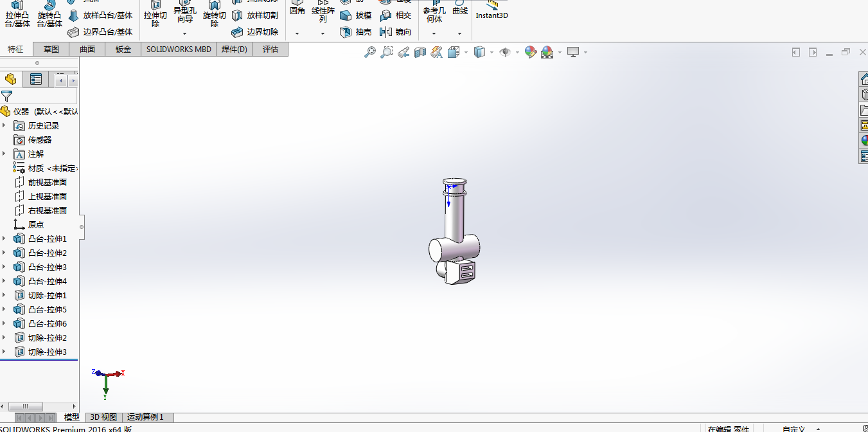Switch to the 特征 features tab

(16, 50)
